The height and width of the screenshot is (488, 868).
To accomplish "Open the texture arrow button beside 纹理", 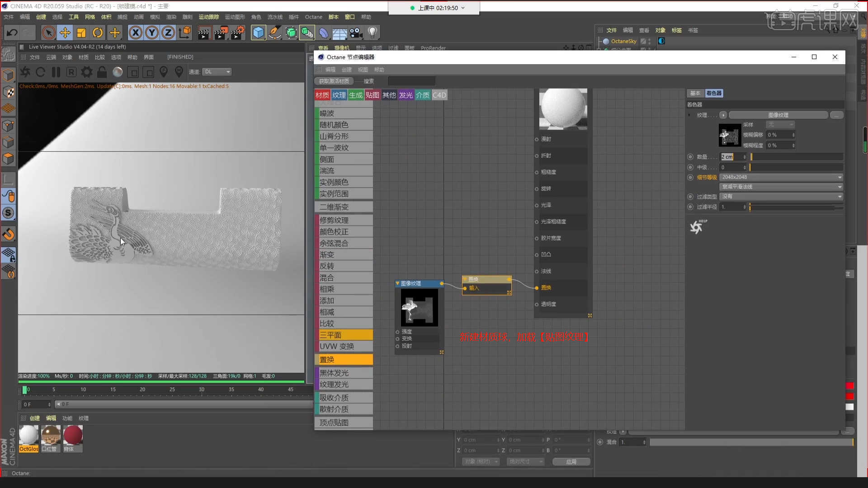I will [x=723, y=115].
